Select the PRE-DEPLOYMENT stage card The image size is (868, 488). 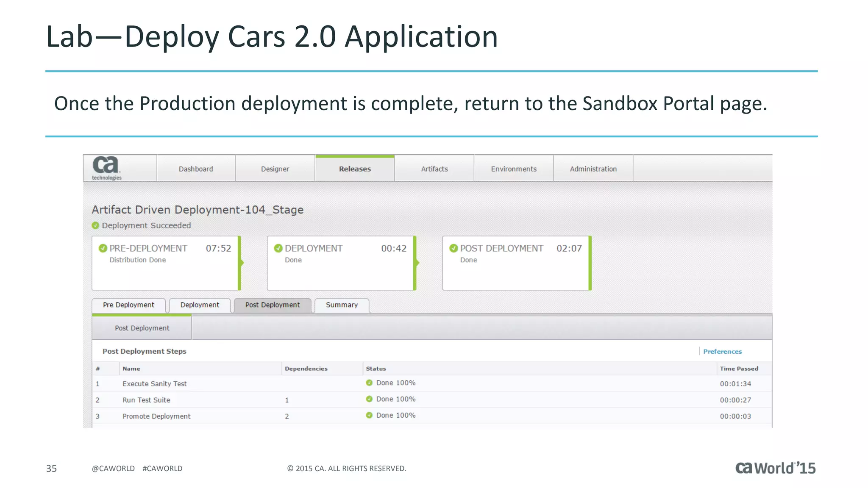click(x=166, y=263)
